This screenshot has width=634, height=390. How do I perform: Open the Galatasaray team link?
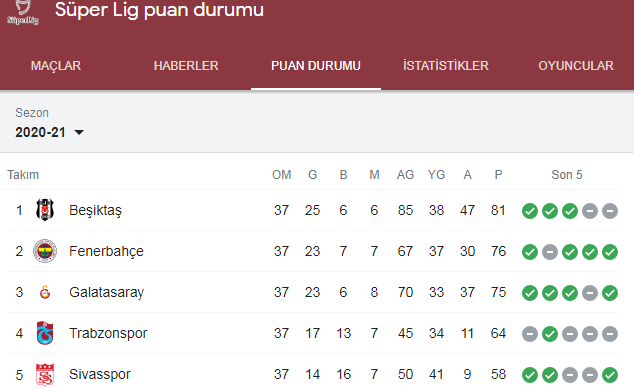tap(107, 292)
